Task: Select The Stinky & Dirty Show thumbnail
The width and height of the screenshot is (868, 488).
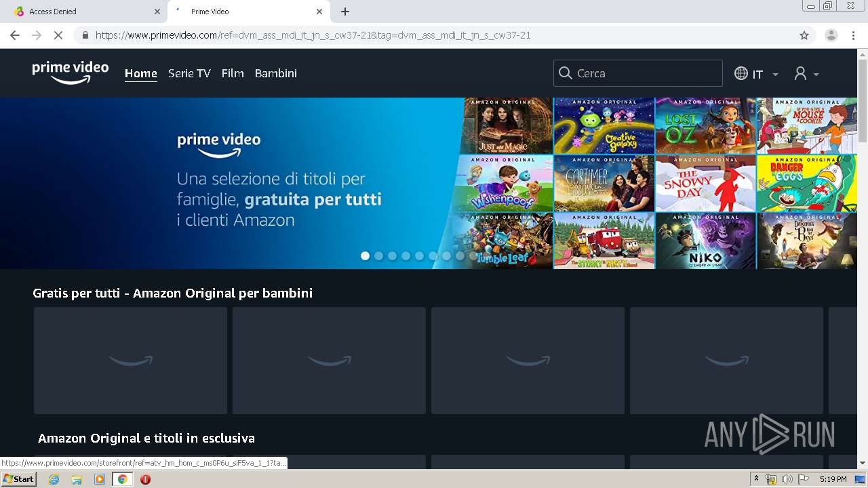Action: click(604, 241)
